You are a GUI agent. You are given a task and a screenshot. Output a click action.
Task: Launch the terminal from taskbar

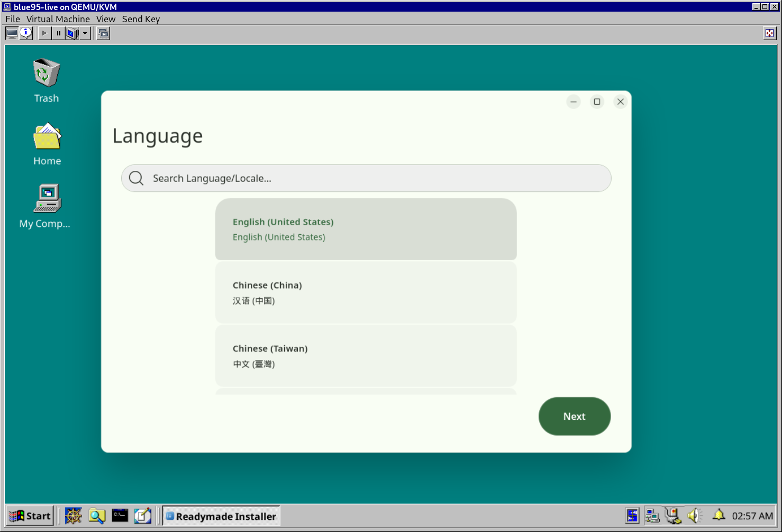(x=120, y=516)
